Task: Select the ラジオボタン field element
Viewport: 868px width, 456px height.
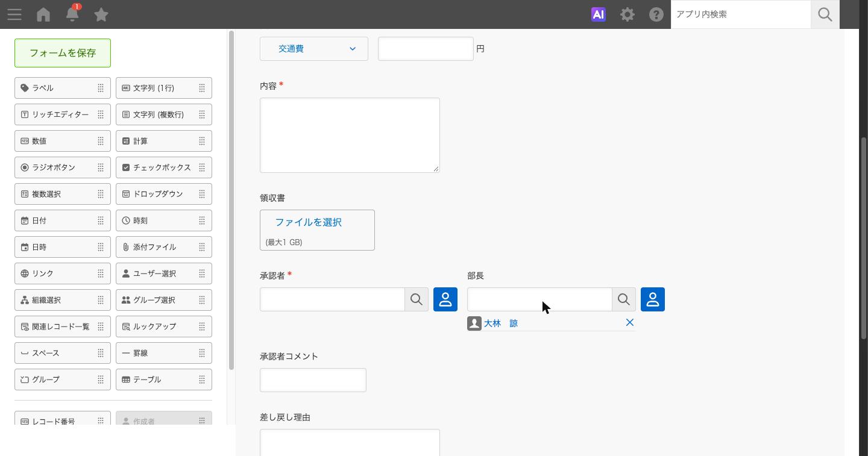Action: pos(63,167)
